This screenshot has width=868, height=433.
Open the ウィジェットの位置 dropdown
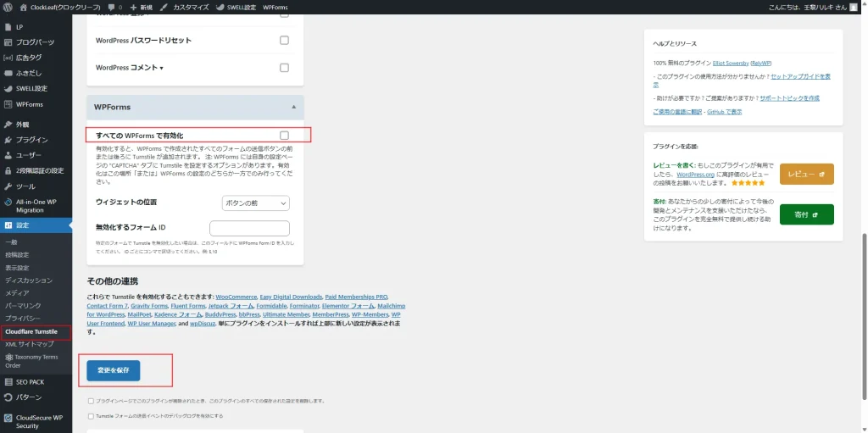pos(255,203)
